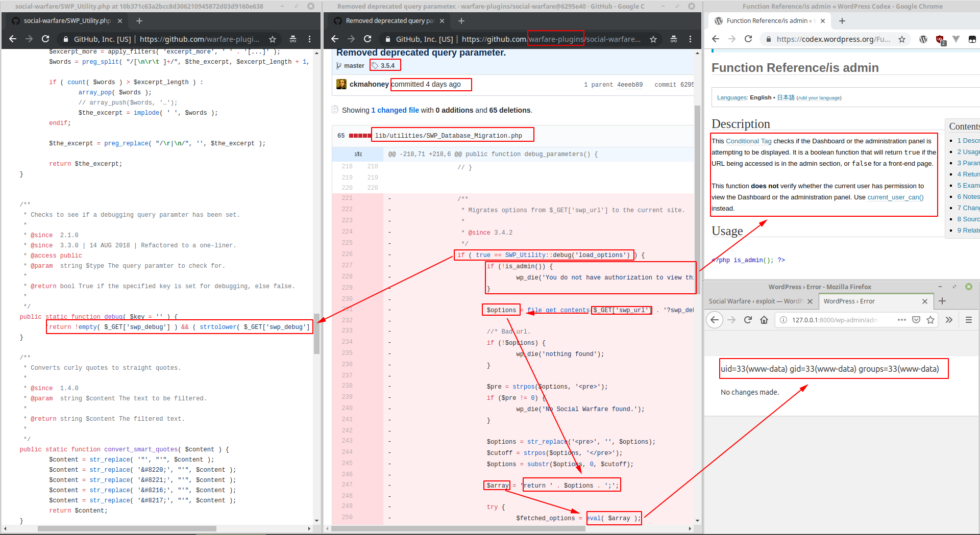Go back in the SWP_Utility.php GitHub window
This screenshot has height=535, width=980.
(x=13, y=39)
